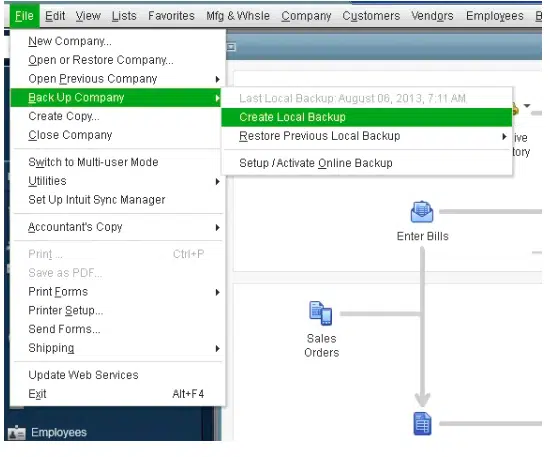Expand Restore Previous Local Backup submenu
The height and width of the screenshot is (457, 550).
tap(367, 136)
